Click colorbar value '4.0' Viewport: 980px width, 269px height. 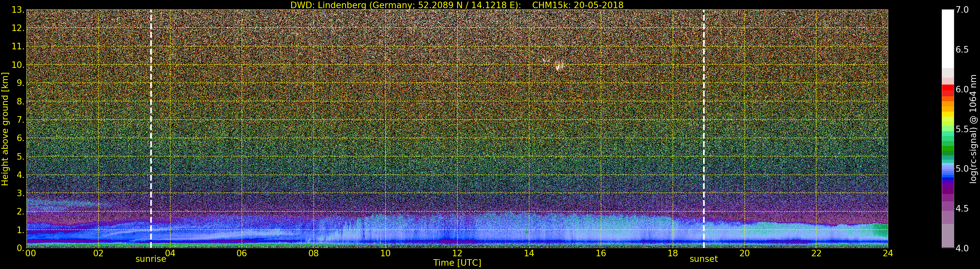point(962,248)
